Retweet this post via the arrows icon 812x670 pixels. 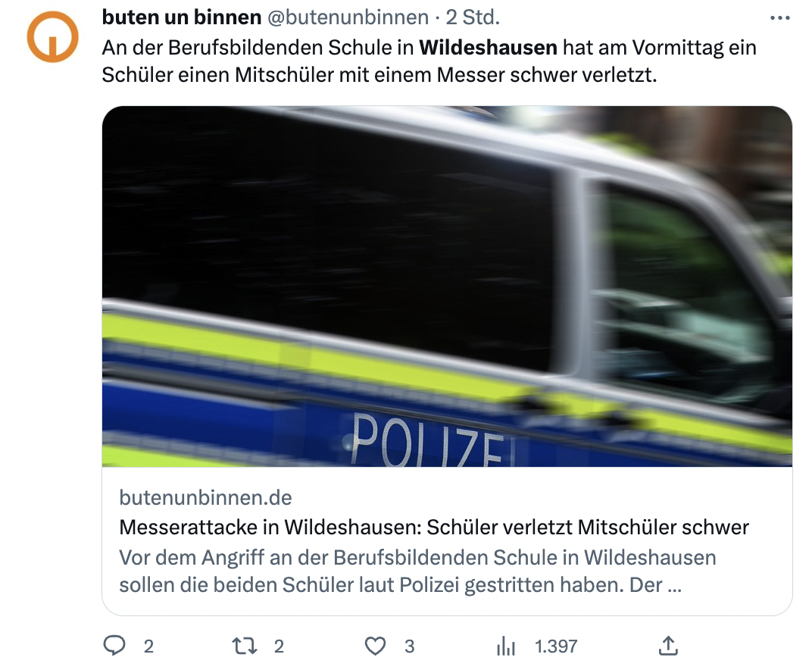[x=245, y=647]
